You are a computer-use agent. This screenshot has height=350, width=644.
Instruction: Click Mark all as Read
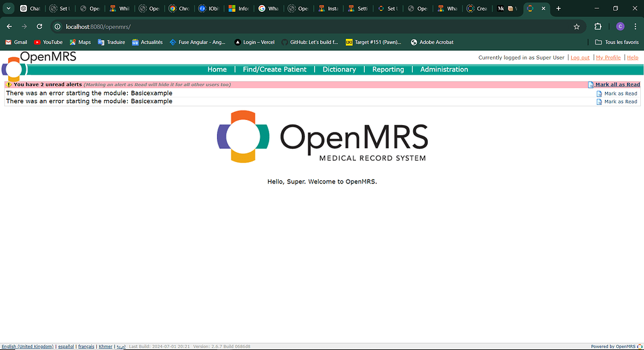tap(618, 85)
